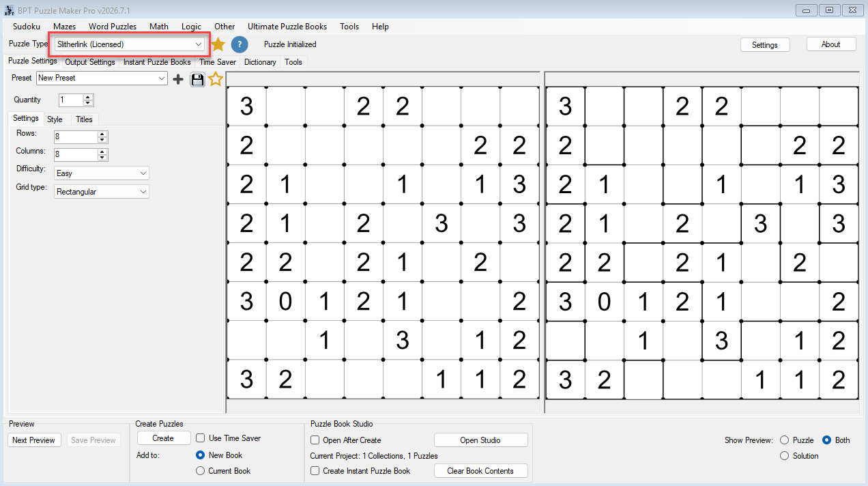This screenshot has height=486, width=868.
Task: Open the Grid type Rectangular dropdown
Action: click(x=102, y=192)
